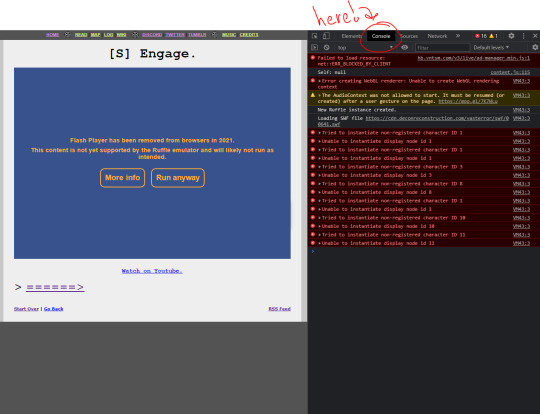The image size is (540, 414).
Task: Switch to the Sources tab
Action: (x=409, y=36)
